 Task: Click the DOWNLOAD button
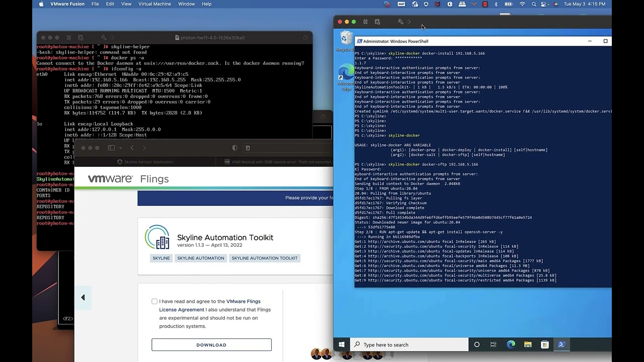211,345
